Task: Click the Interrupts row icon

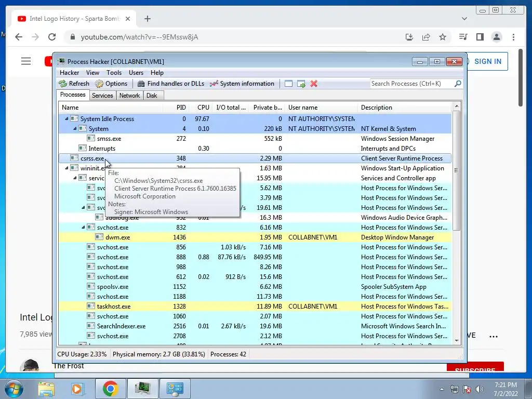Action: (x=83, y=148)
